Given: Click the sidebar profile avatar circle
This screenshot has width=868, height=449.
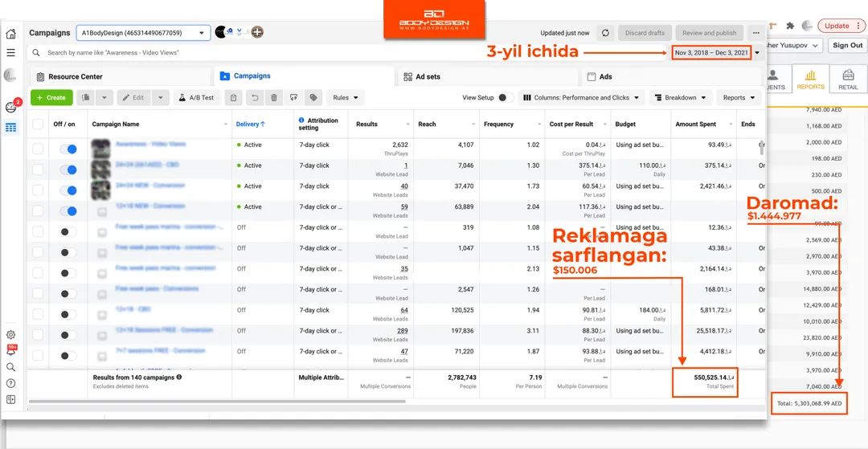Looking at the screenshot, I should (x=10, y=76).
